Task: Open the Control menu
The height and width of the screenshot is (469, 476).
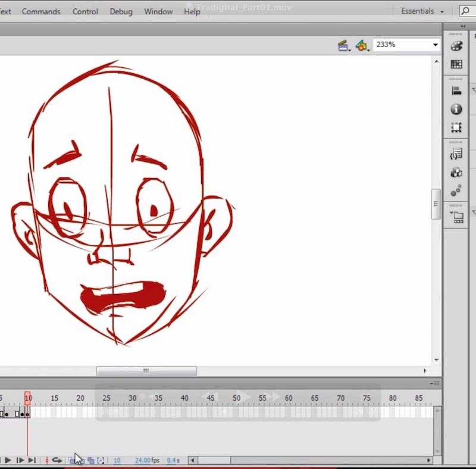Action: (x=84, y=11)
